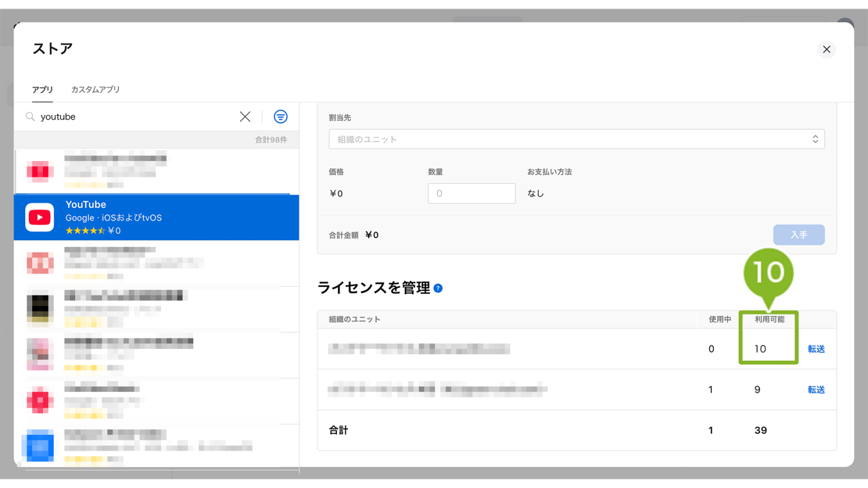Image resolution: width=868 pixels, height=488 pixels.
Task: Click the search magnifier icon
Action: [x=31, y=117]
